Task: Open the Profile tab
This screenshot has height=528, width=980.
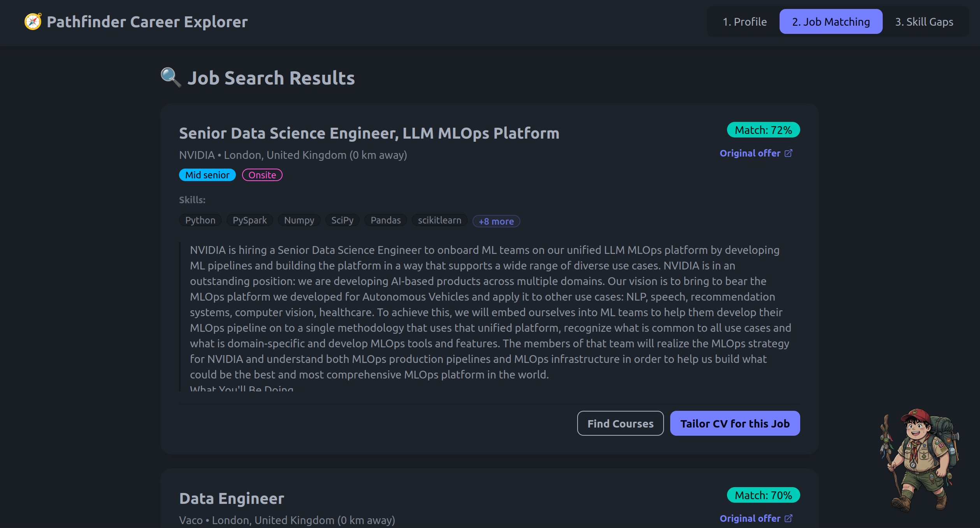Action: pos(745,22)
